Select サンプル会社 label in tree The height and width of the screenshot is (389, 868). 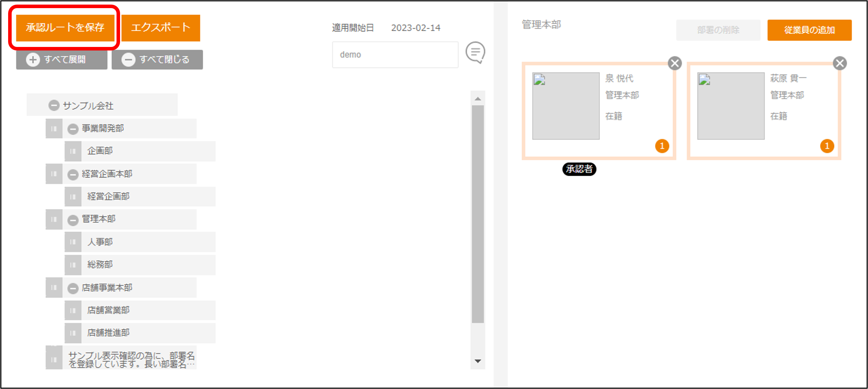(x=88, y=106)
